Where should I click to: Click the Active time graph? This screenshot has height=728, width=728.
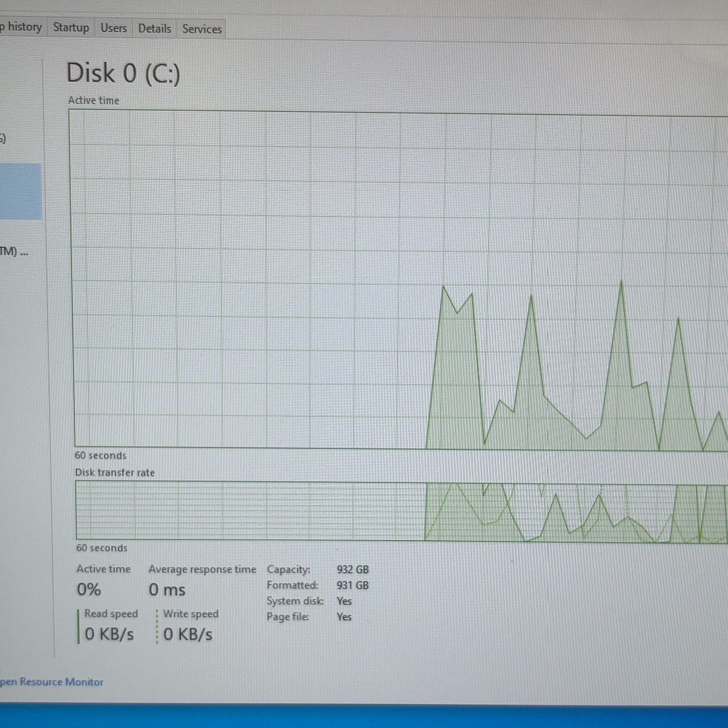pos(399,280)
